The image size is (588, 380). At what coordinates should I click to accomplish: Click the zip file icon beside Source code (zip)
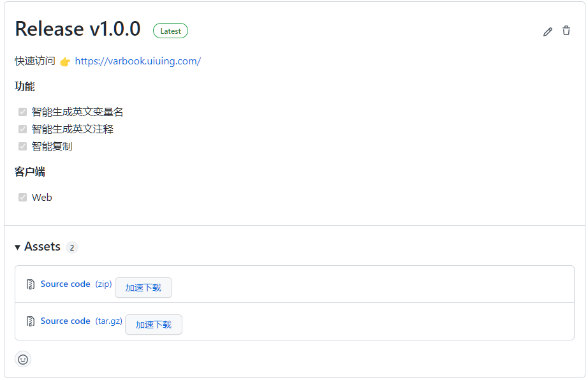(31, 284)
